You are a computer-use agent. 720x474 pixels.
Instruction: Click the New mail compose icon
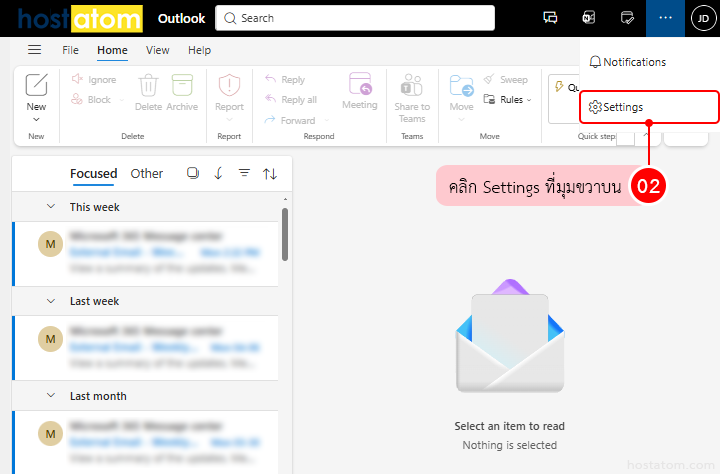(x=36, y=85)
